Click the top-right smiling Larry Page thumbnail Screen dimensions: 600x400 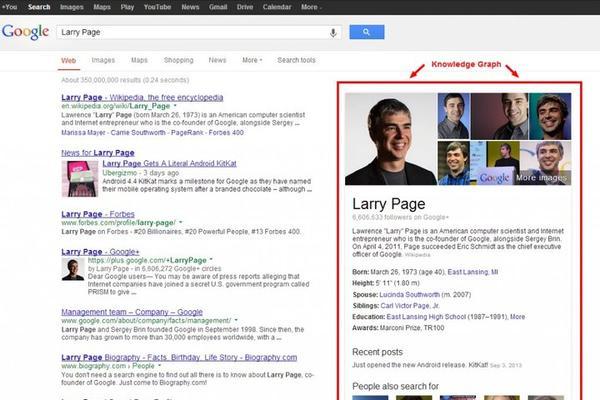point(550,116)
